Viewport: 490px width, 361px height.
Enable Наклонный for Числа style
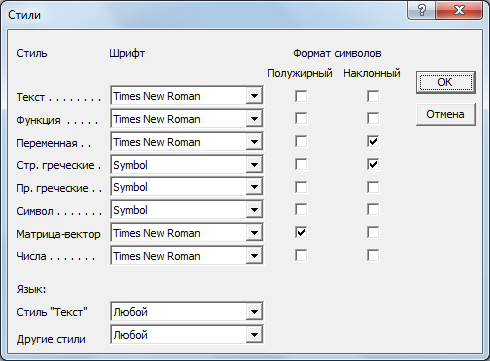click(373, 256)
